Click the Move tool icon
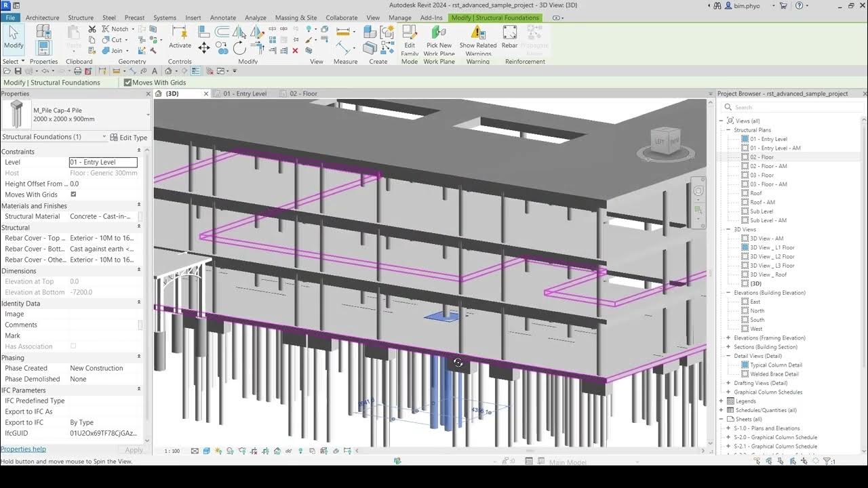Image resolution: width=868 pixels, height=488 pixels. pyautogui.click(x=204, y=47)
